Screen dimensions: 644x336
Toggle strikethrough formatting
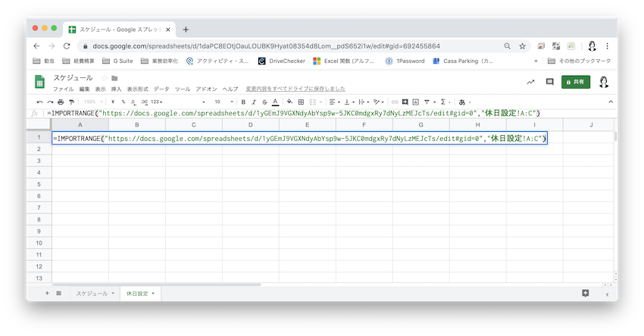[264, 102]
